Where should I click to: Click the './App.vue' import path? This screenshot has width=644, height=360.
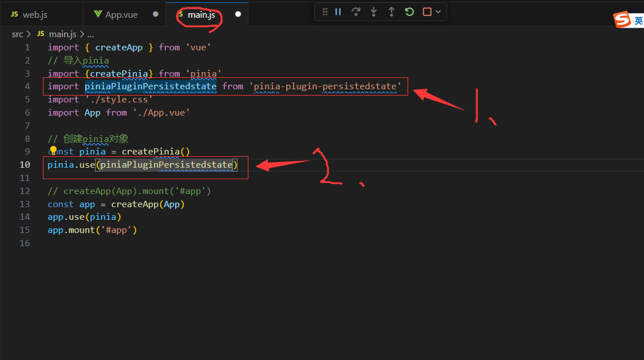pos(161,113)
